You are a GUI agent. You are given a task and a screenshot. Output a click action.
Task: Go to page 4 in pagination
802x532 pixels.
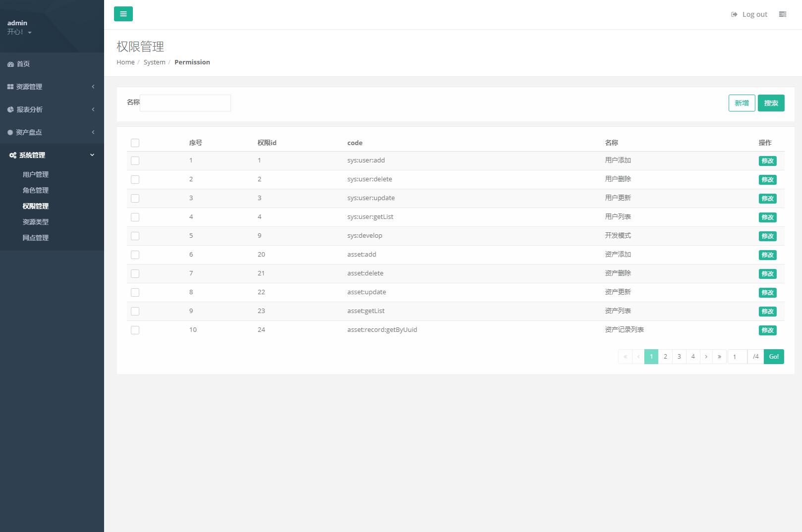pyautogui.click(x=693, y=357)
